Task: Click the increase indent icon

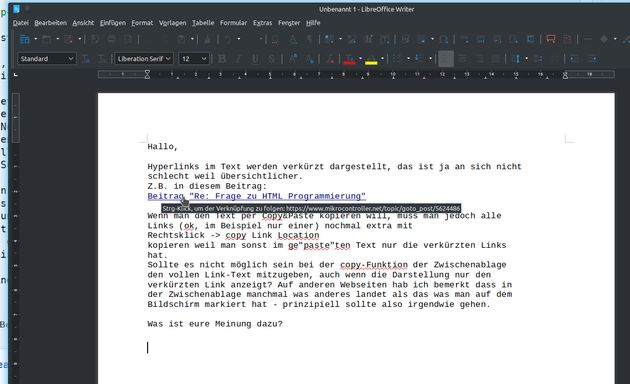Action: coord(575,59)
